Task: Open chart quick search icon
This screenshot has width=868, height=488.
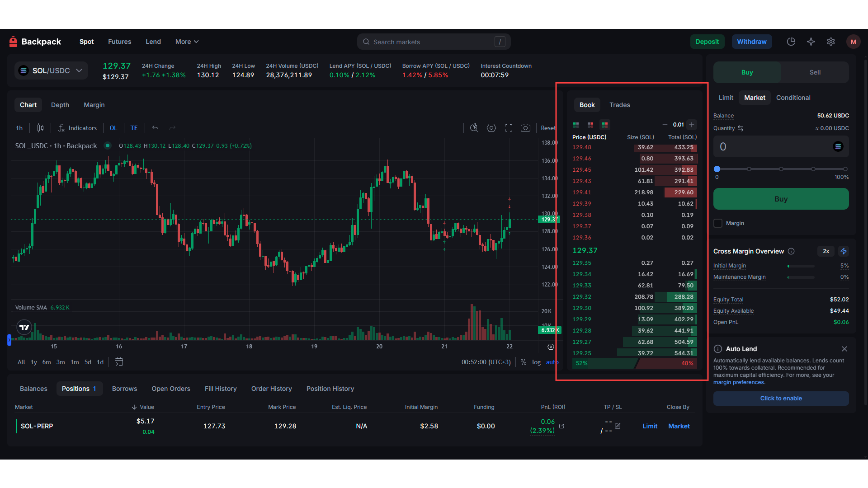Action: tap(474, 128)
